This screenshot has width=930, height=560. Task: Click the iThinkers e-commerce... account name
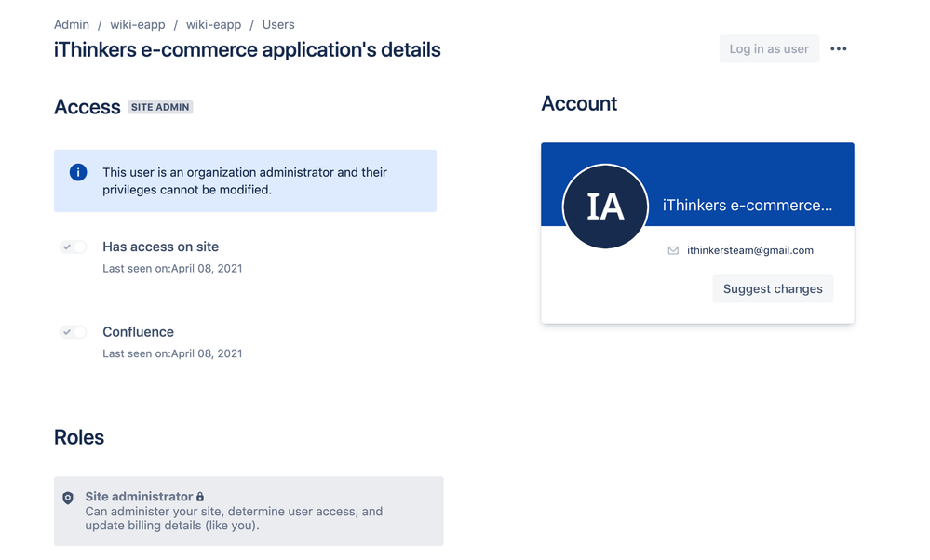[x=748, y=205]
